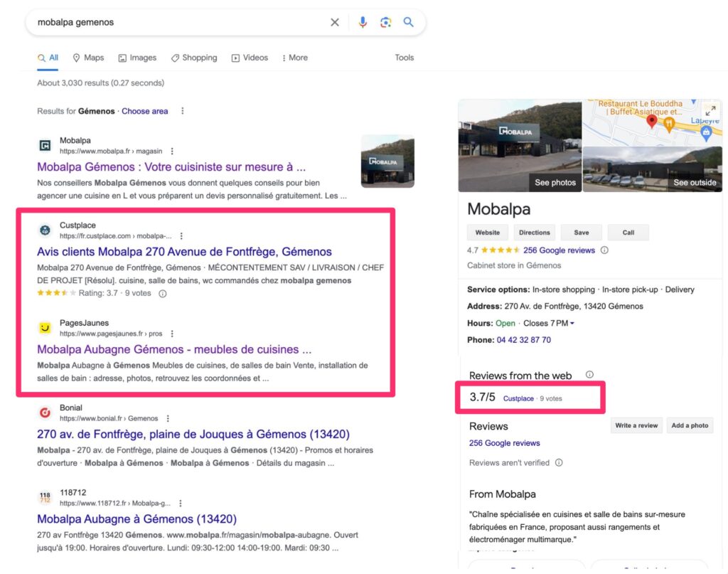Expand opening hours dropdown arrow
The image size is (728, 574).
pyautogui.click(x=572, y=324)
